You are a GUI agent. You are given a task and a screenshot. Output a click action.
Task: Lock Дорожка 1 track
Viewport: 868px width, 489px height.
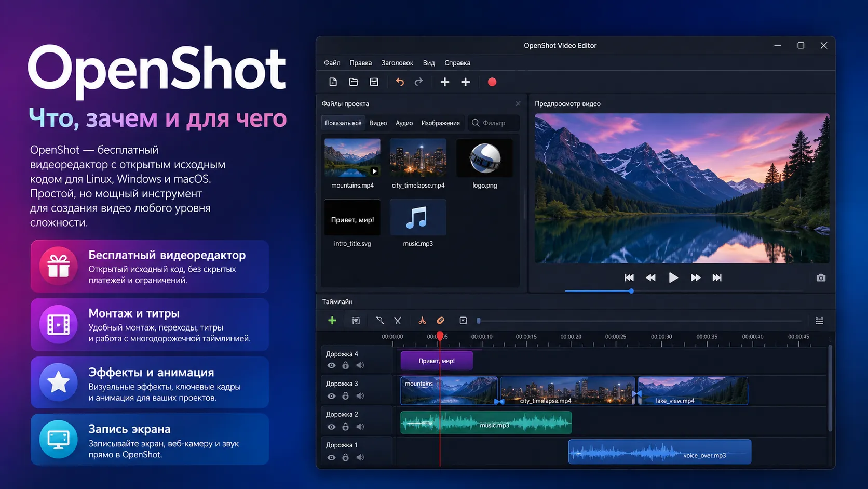pyautogui.click(x=346, y=457)
